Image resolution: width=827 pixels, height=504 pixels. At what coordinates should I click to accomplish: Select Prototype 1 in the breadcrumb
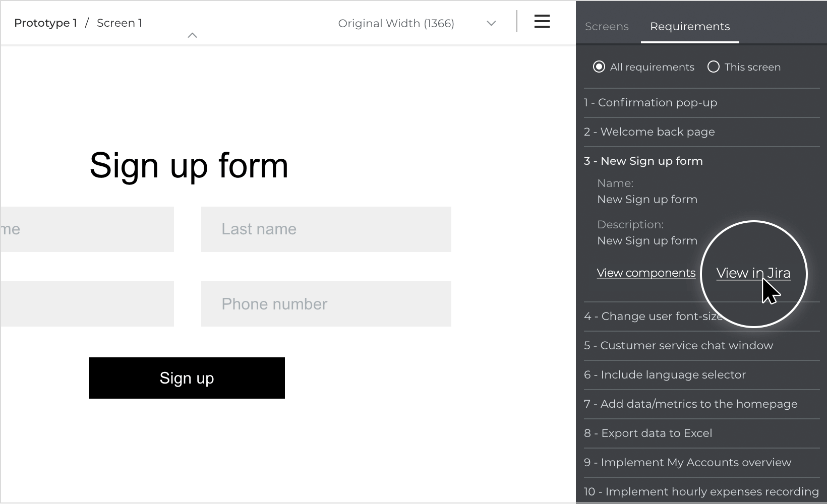45,23
